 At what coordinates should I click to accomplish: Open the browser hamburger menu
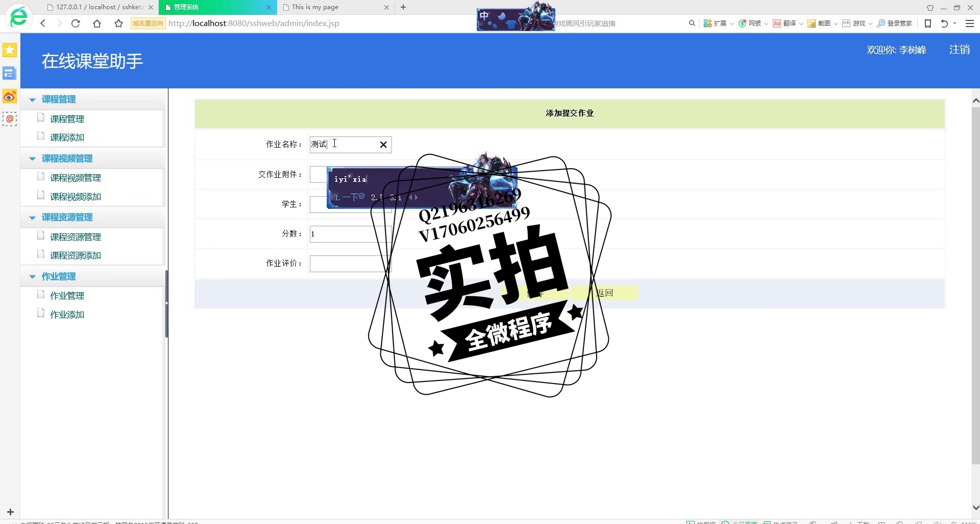[x=970, y=23]
